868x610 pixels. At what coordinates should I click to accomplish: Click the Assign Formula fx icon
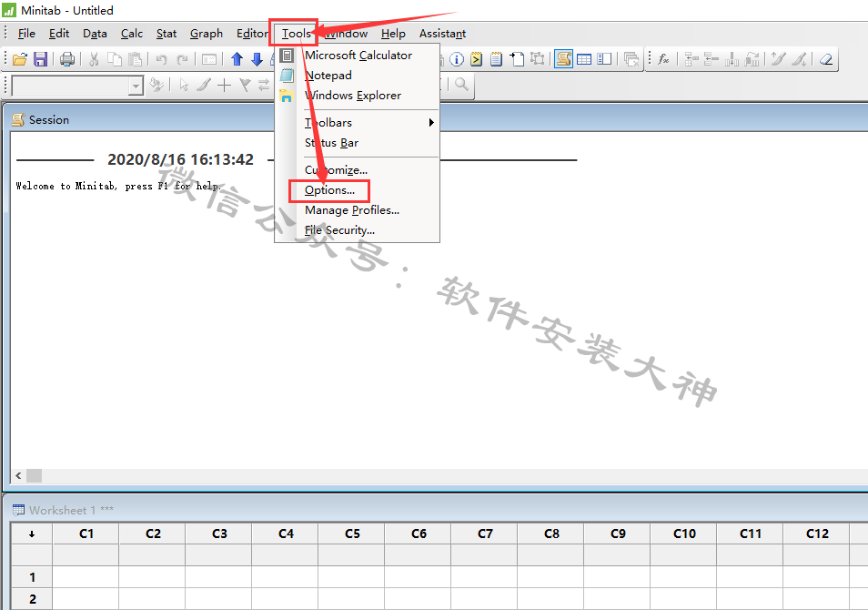pos(663,59)
